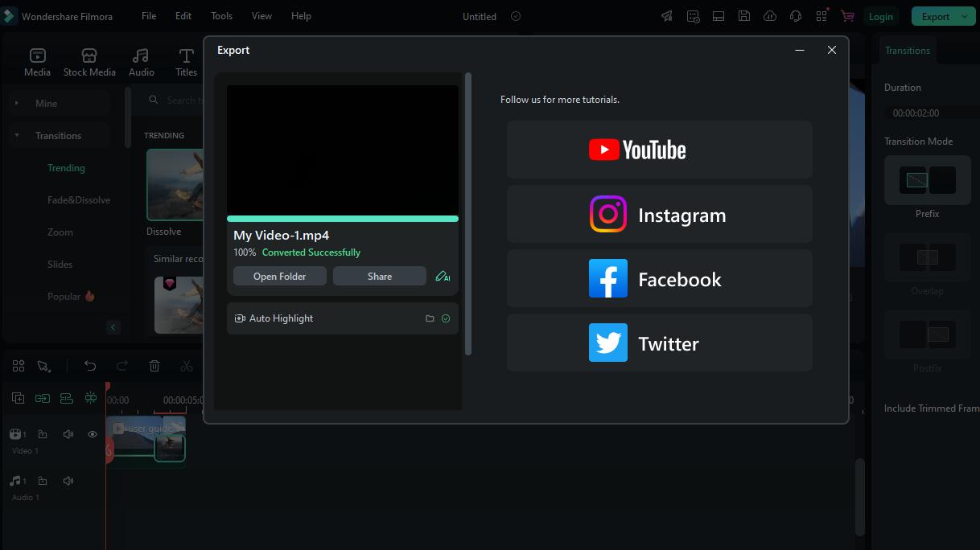Click the scissors split icon
Viewport: 980px width, 550px height.
187,366
